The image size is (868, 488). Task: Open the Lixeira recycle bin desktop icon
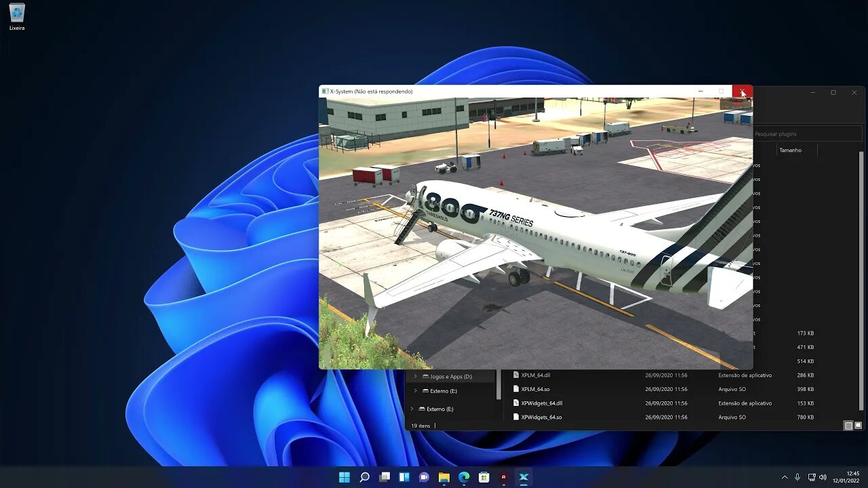[x=17, y=18]
